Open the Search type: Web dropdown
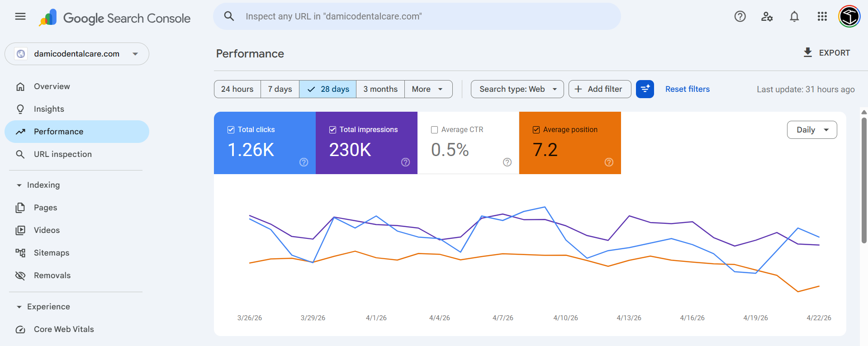 [517, 89]
